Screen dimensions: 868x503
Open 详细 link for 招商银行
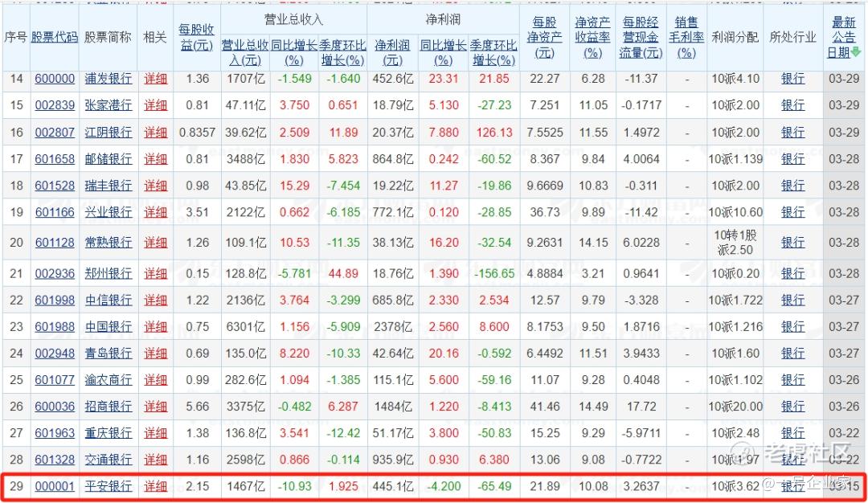pos(155,406)
